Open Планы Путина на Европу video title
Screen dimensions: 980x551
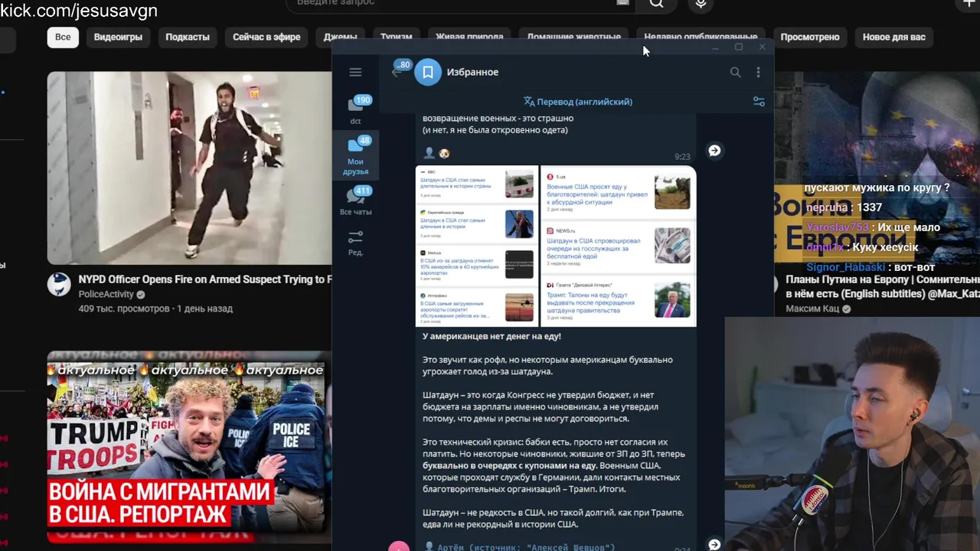coord(883,287)
